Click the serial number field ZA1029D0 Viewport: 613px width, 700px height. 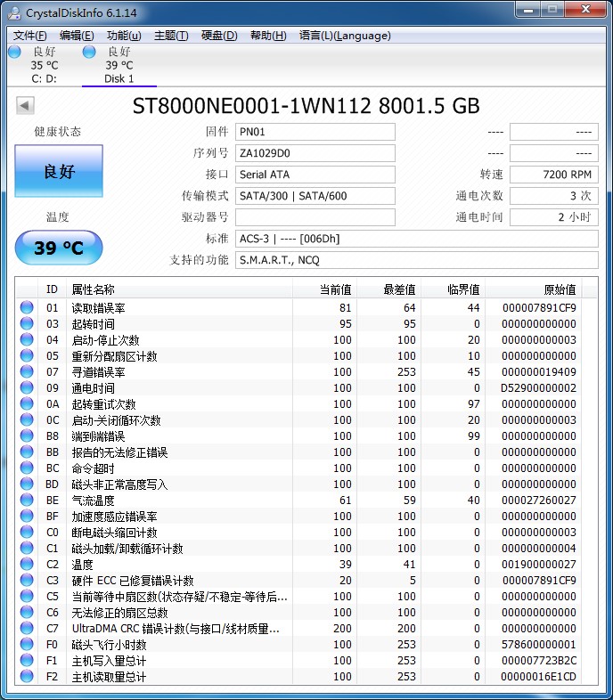[315, 153]
